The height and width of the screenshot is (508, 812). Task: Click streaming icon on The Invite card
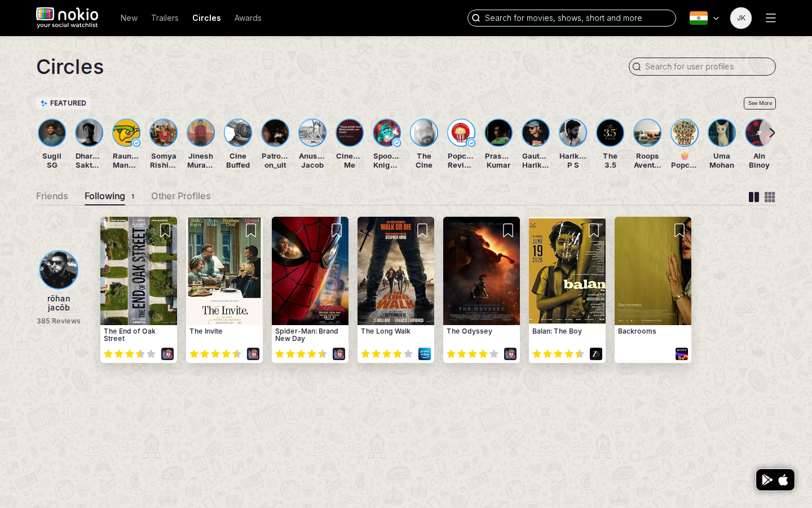tap(253, 354)
